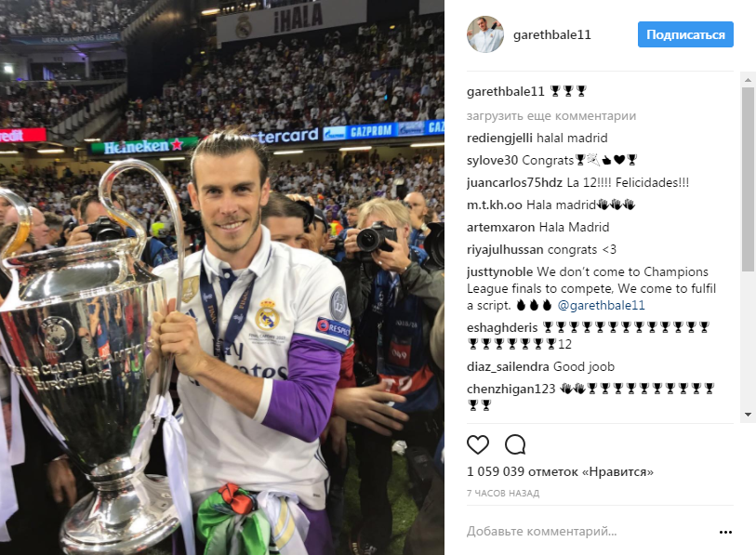Click the scrollbar down arrow
Image resolution: width=756 pixels, height=555 pixels.
tap(748, 415)
